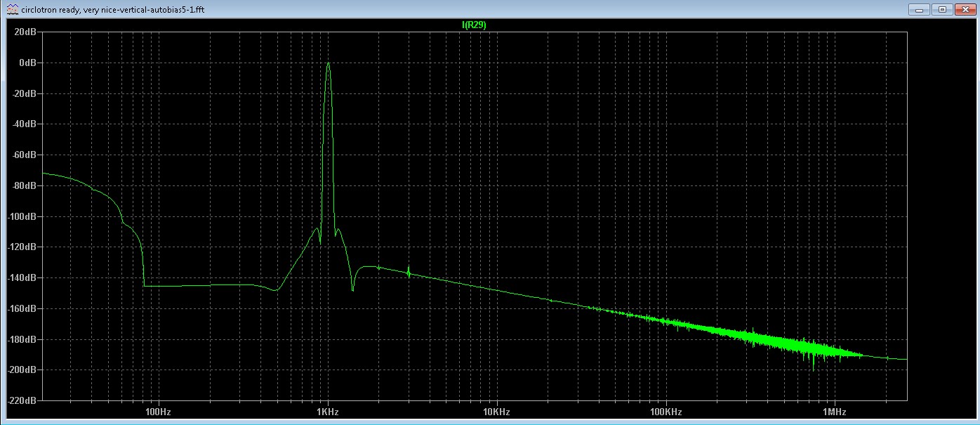The image size is (980, 425).
Task: Close the FFT plot window
Action: pyautogui.click(x=965, y=10)
